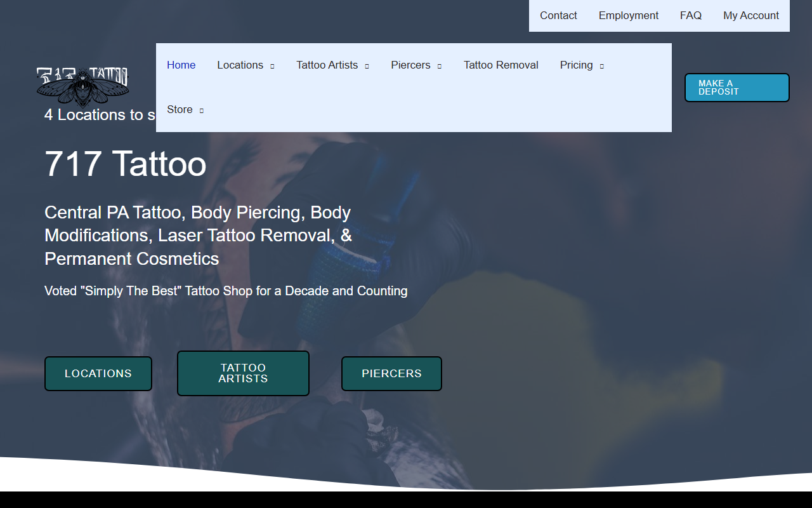Screen dimensions: 812x508
Task: Expand the Locations submenu arrow
Action: pos(272,66)
